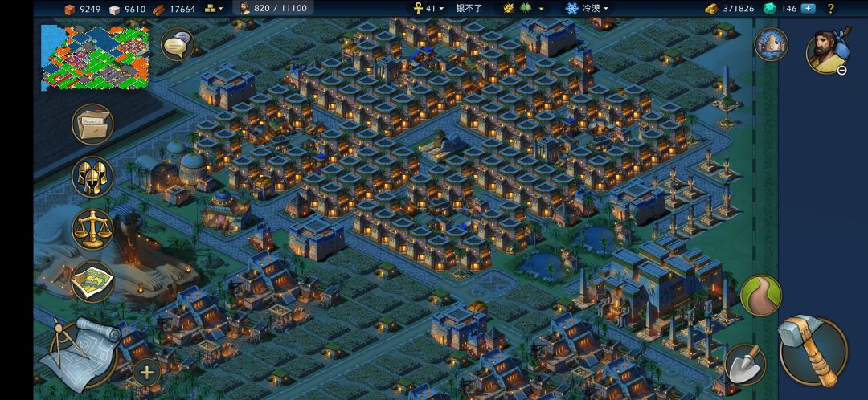Select the shovel demolish tool

[744, 364]
